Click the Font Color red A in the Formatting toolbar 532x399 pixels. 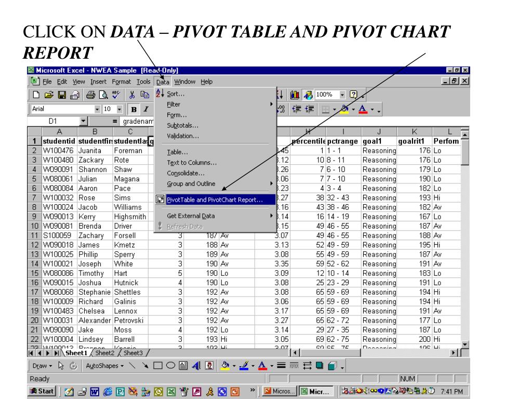[x=363, y=109]
